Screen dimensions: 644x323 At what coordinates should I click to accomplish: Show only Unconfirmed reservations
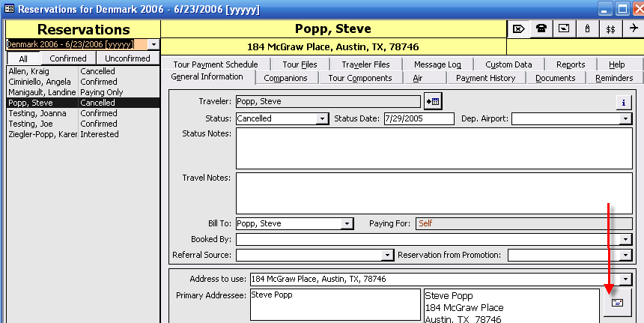point(127,58)
